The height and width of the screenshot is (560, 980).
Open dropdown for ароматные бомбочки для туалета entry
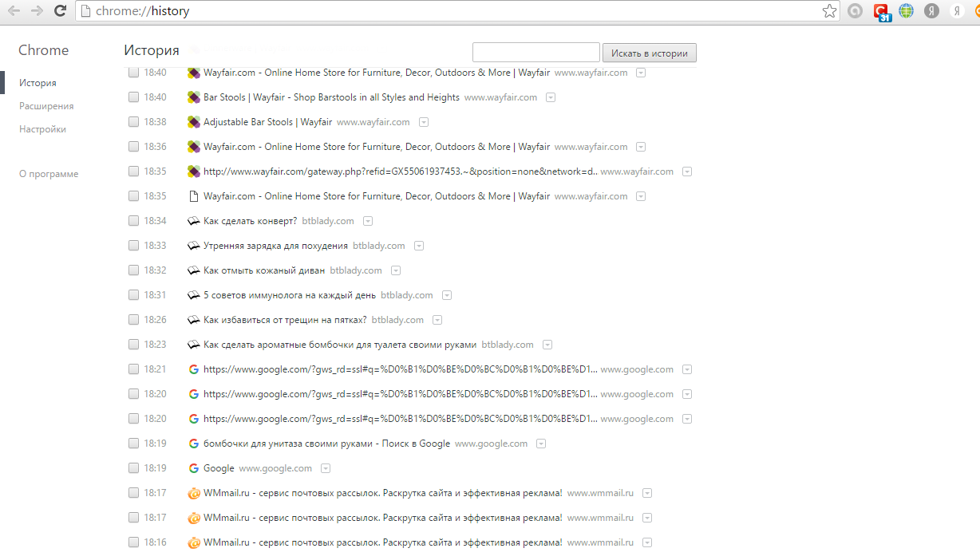click(547, 345)
